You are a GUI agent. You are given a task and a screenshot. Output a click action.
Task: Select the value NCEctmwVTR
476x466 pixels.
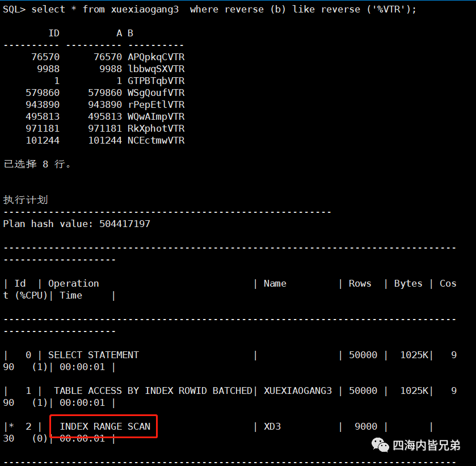(x=156, y=140)
